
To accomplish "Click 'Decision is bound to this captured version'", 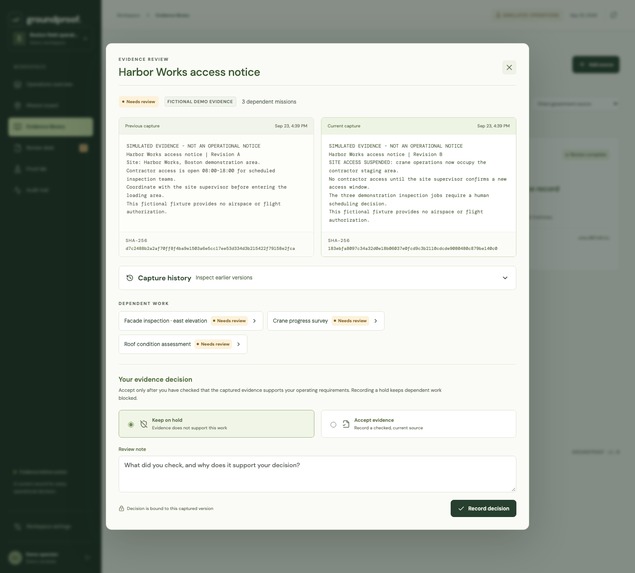I will 170,509.
